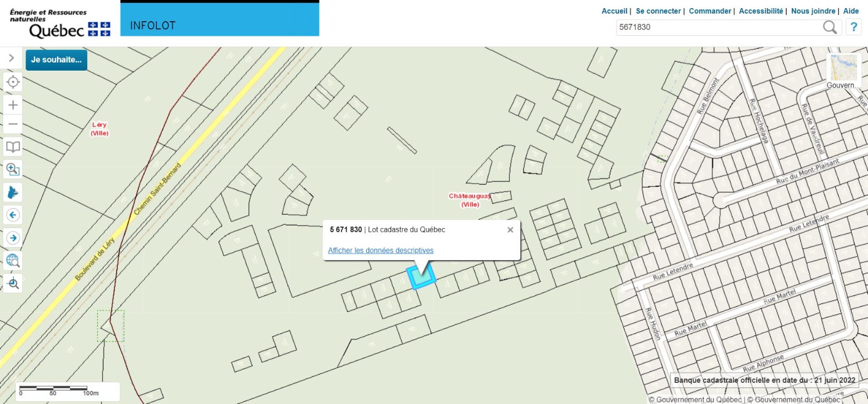Screen dimensions: 868x404
Task: Click the globe search icon
Action: click(13, 261)
